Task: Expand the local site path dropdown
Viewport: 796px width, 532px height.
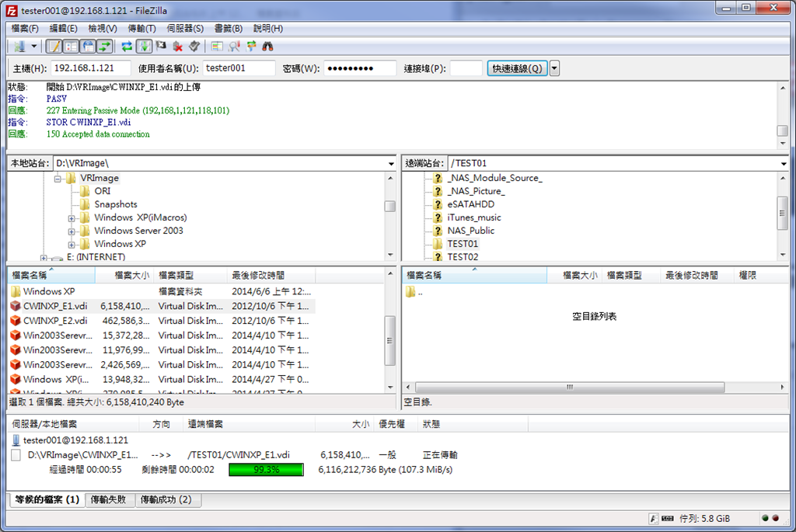Action: (391, 163)
